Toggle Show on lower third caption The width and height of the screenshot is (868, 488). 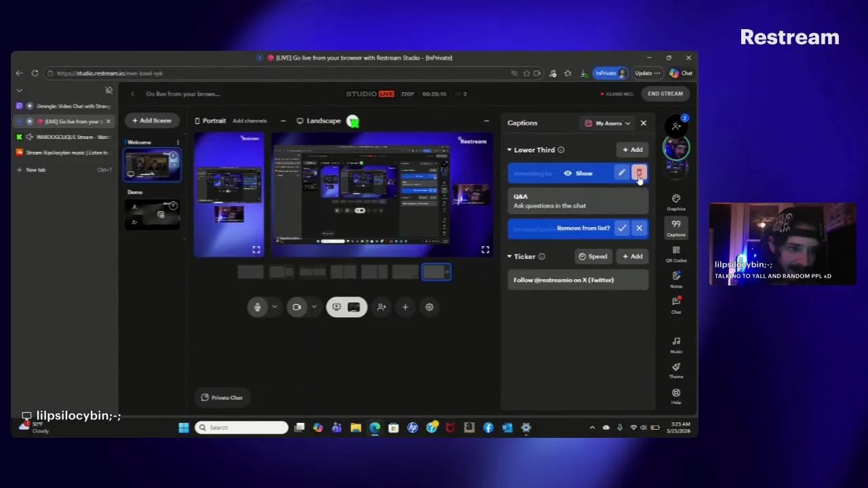tap(578, 174)
